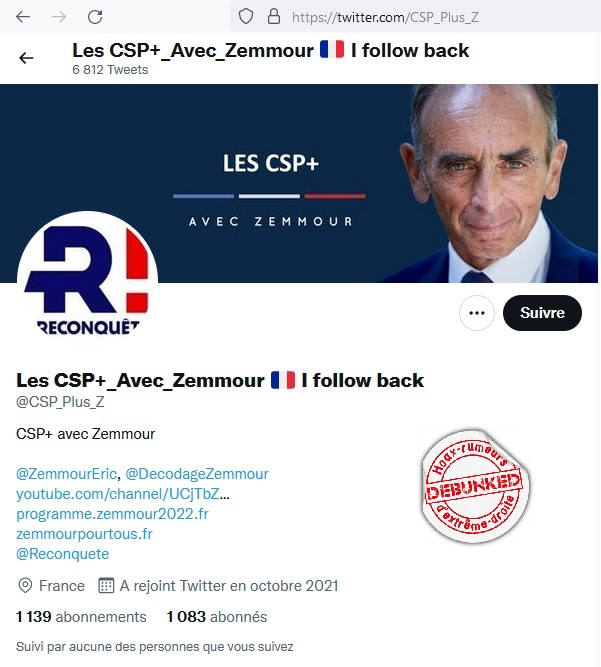The width and height of the screenshot is (601, 667).
Task: Click the location pin icon near France
Action: 25,586
